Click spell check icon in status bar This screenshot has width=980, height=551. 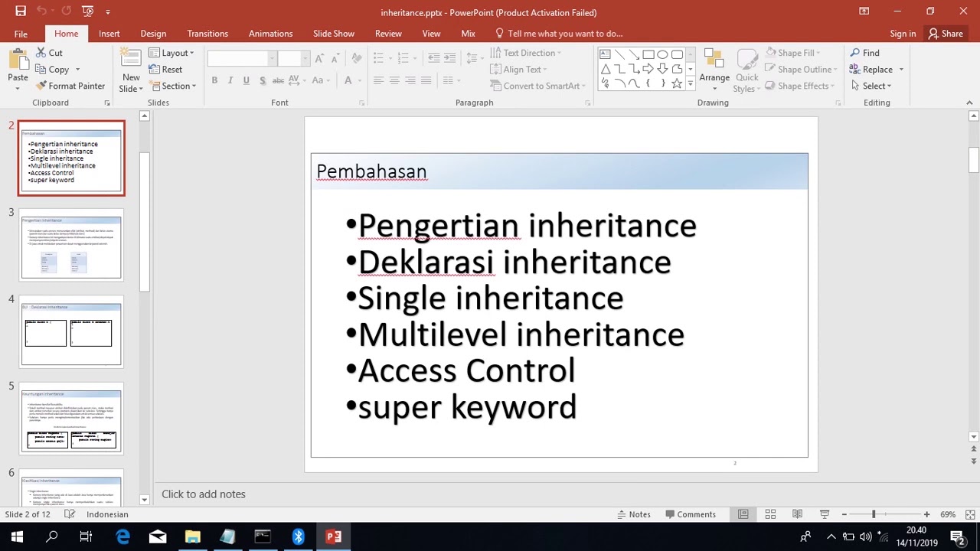pos(70,514)
